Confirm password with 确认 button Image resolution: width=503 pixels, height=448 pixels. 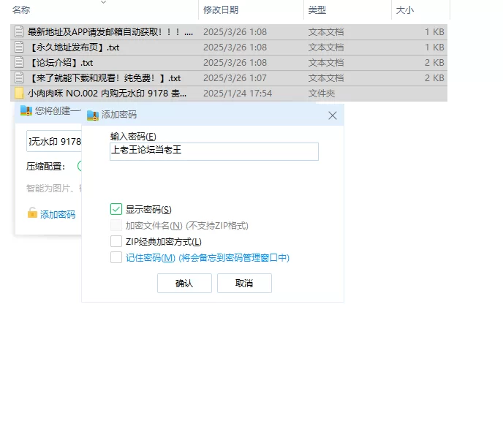(184, 283)
